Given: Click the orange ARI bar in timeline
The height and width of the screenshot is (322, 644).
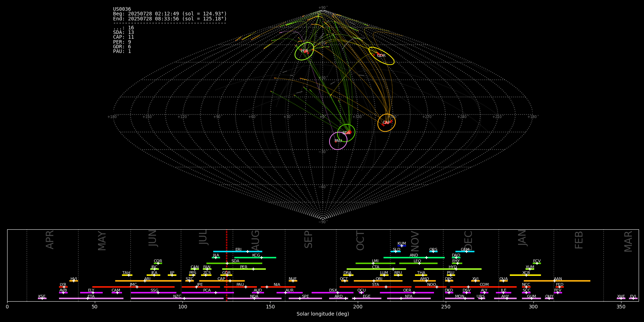Looking at the screenshot, I should click(148, 281).
